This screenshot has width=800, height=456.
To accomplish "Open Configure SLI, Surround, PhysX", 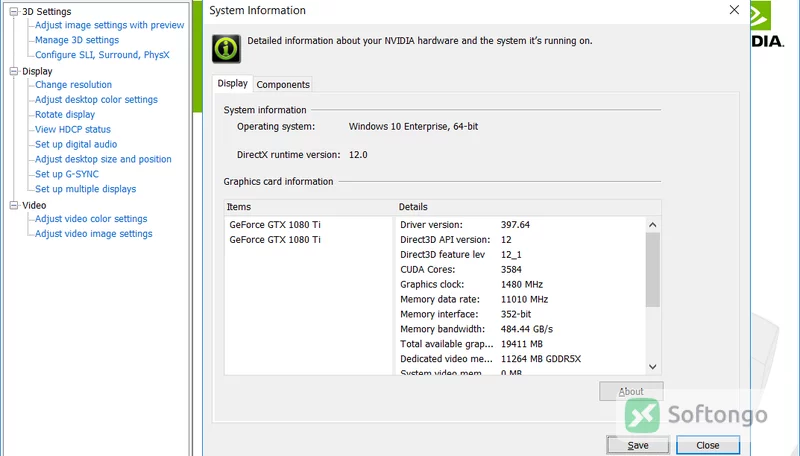I will (x=102, y=55).
